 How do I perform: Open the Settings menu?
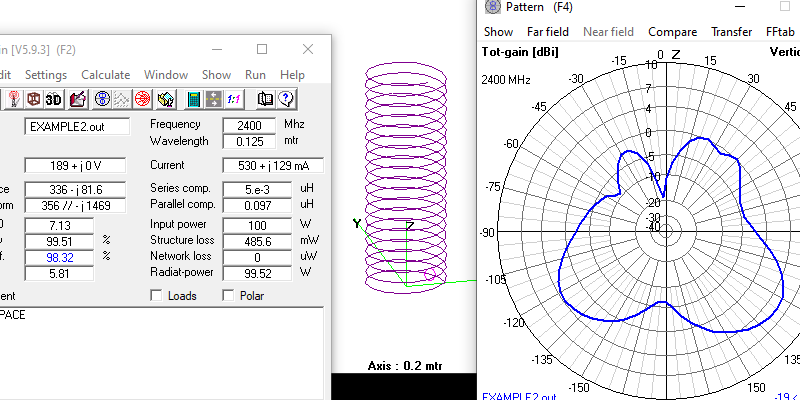46,75
